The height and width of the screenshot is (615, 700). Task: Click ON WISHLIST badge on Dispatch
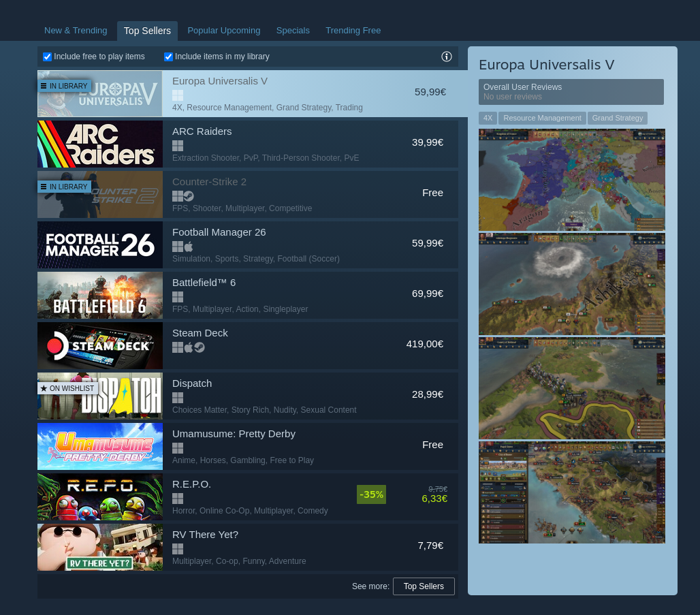[x=68, y=388]
